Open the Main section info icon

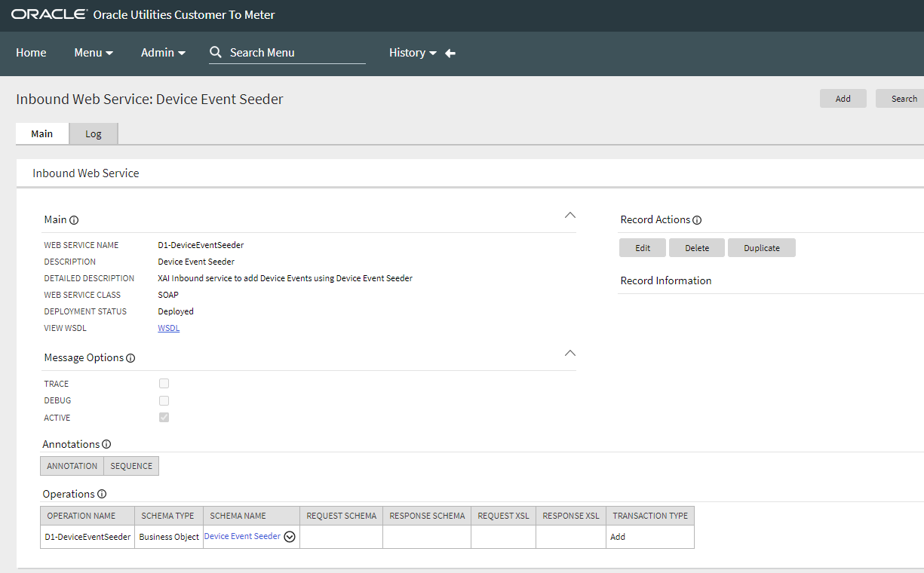(74, 220)
